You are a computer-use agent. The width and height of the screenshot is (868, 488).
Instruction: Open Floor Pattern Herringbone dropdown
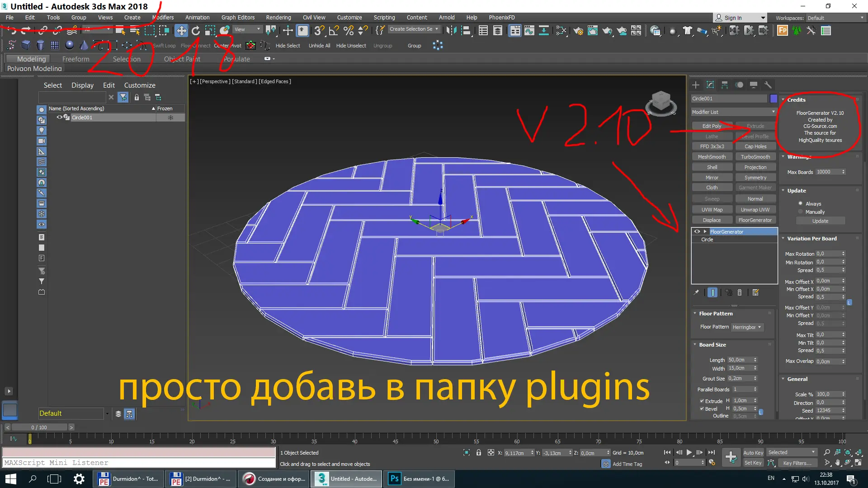(747, 327)
